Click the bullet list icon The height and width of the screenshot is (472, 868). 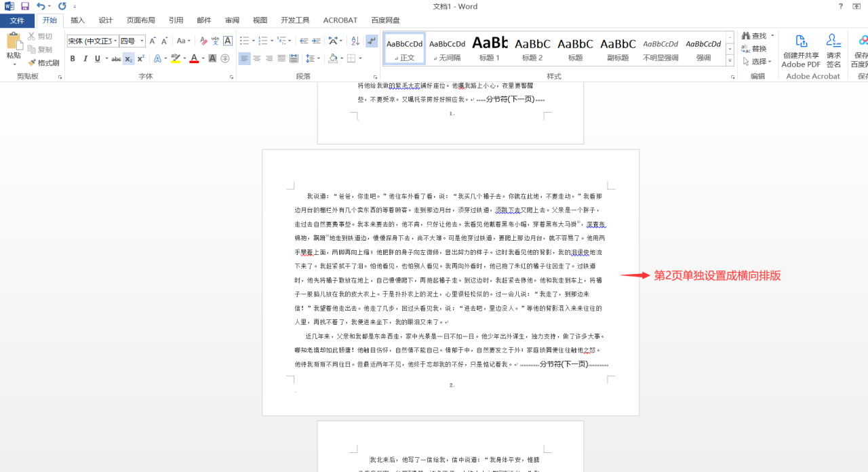[244, 41]
